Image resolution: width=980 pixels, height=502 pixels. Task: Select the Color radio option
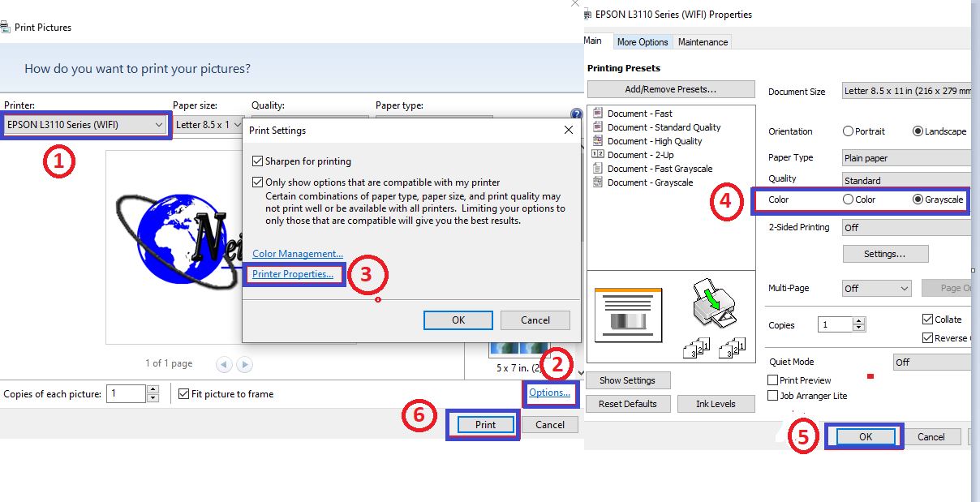(849, 200)
